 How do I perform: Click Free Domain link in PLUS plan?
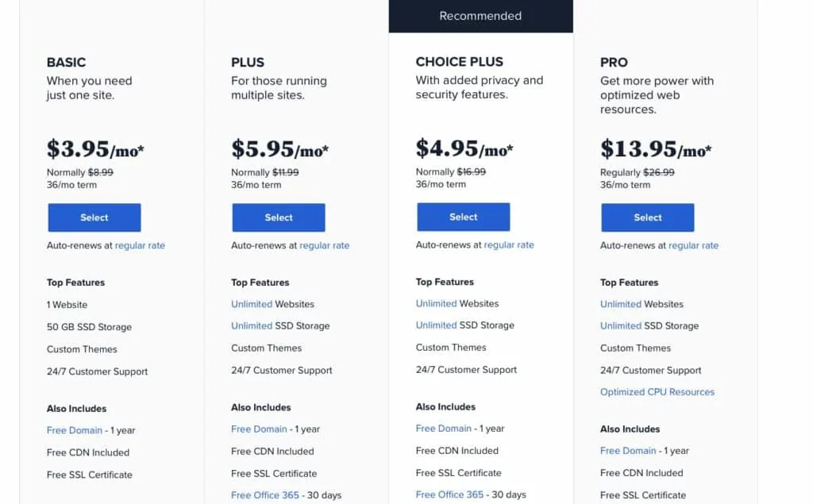point(259,429)
